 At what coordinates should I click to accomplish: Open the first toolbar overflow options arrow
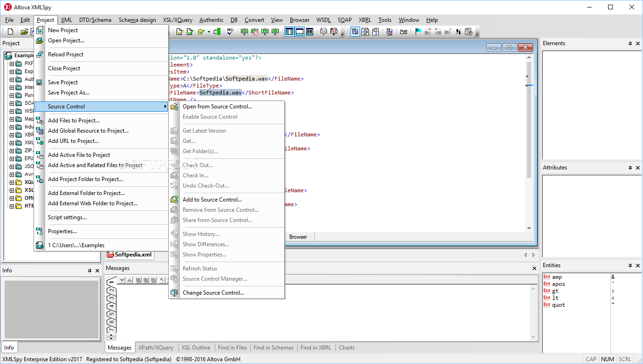(x=343, y=34)
